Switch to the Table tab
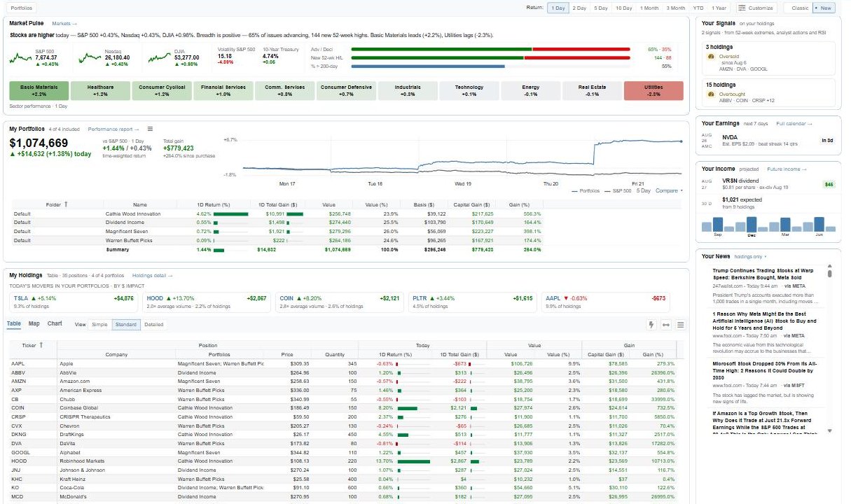Screen dimensions: 851x504 tap(14, 324)
